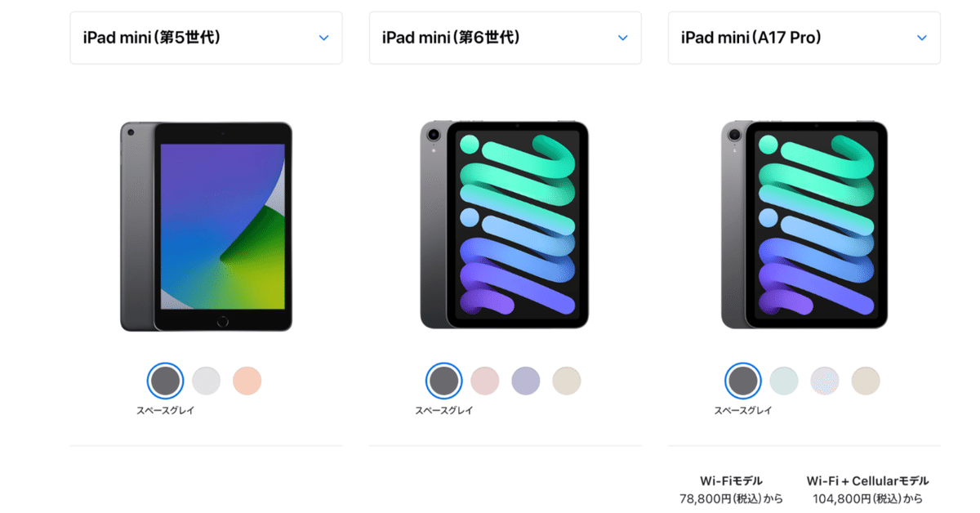
Task: Open the iPad mini (第6世代) model dropdown
Action: click(505, 38)
